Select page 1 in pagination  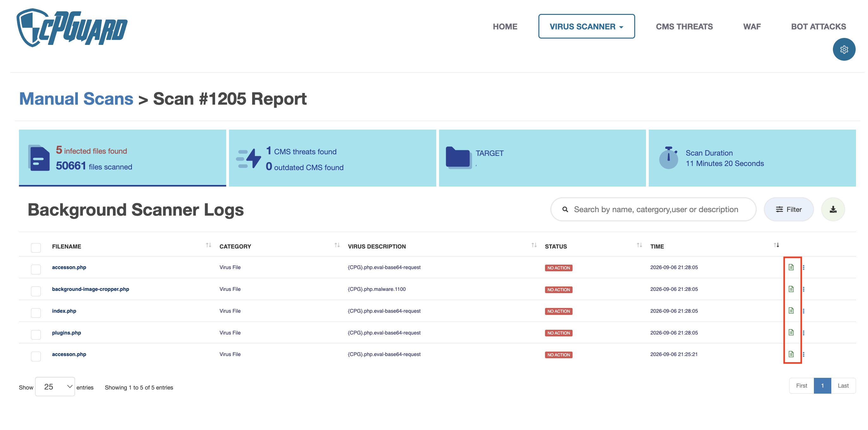822,385
